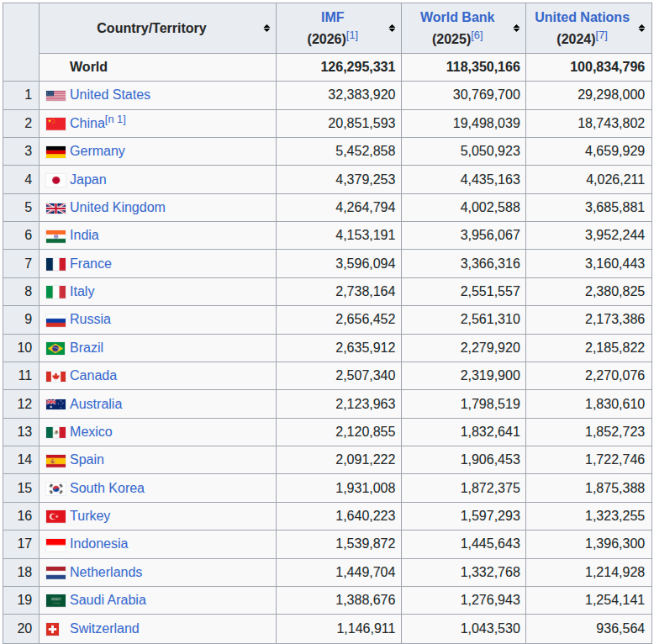The image size is (654, 644).
Task: Open the South Korea link
Action: 108,488
